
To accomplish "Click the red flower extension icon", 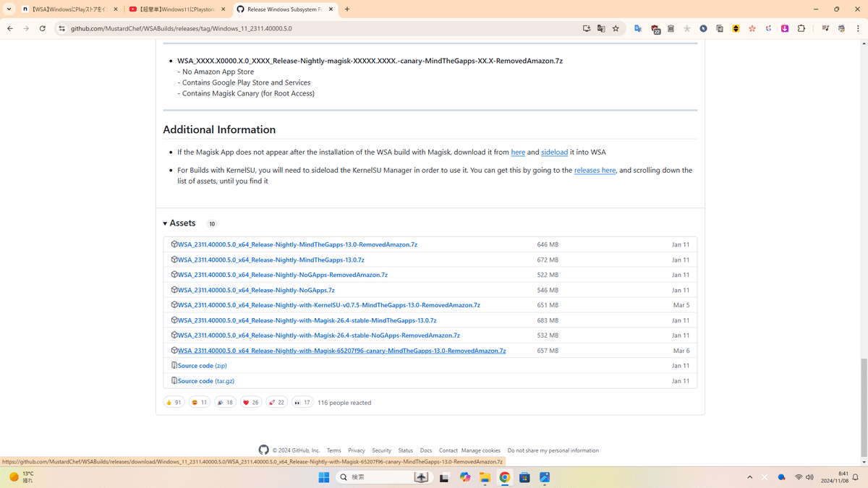I will click(752, 28).
